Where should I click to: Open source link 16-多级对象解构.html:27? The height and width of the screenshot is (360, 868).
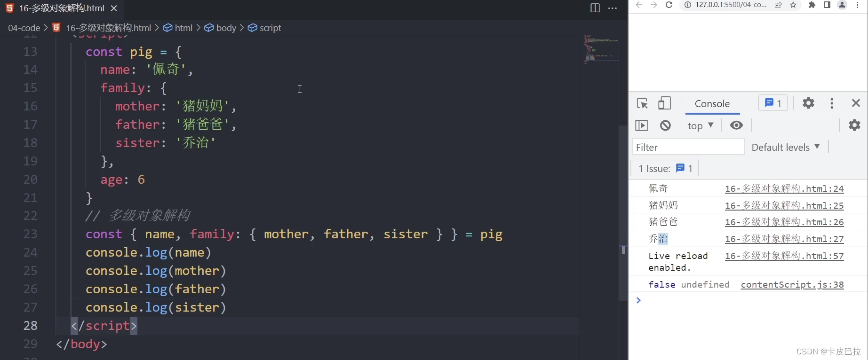(784, 239)
